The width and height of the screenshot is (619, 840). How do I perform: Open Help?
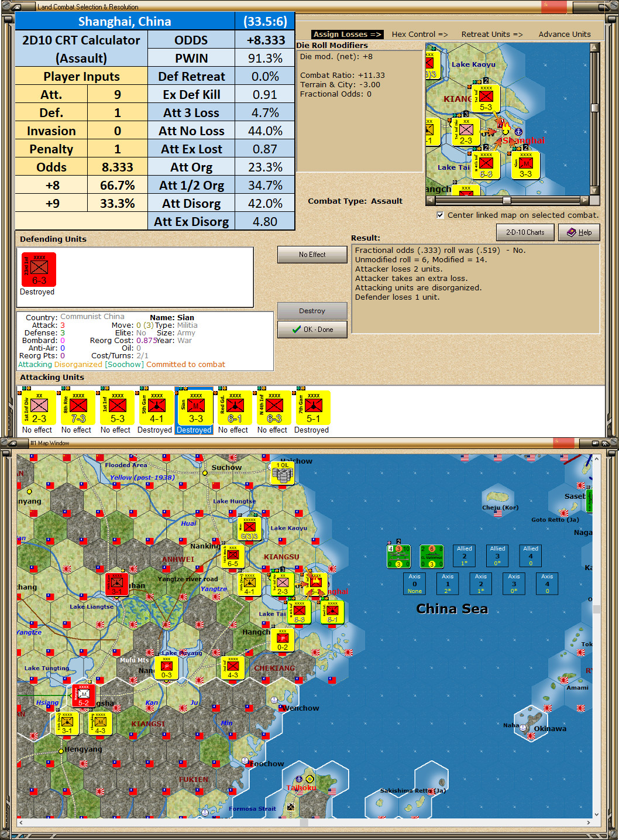tap(579, 232)
